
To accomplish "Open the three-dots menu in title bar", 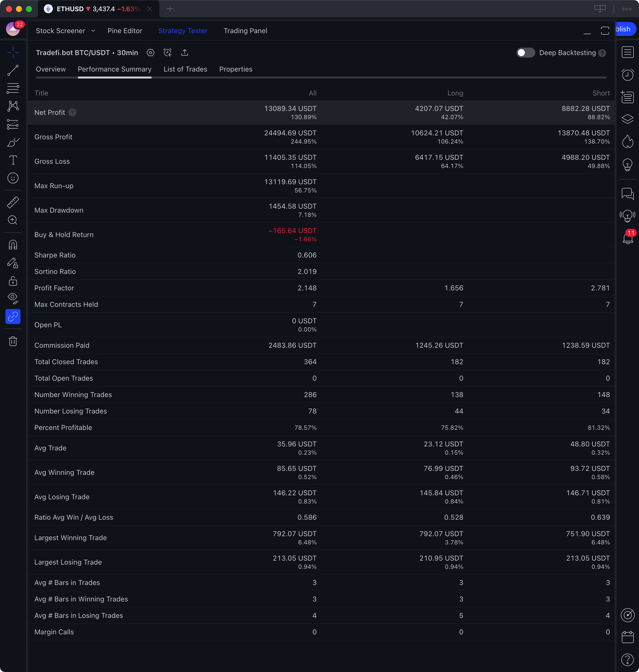I will pyautogui.click(x=626, y=9).
